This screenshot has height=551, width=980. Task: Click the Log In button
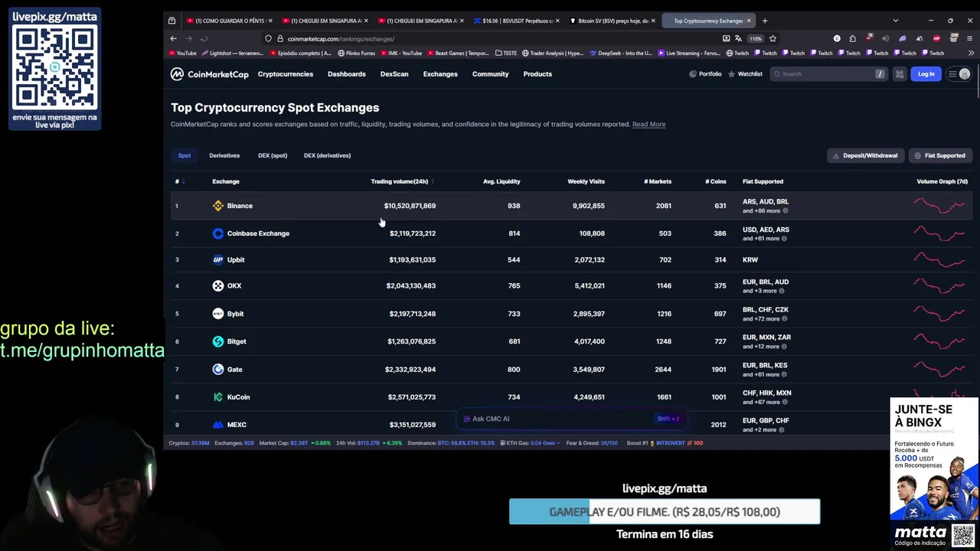[926, 74]
